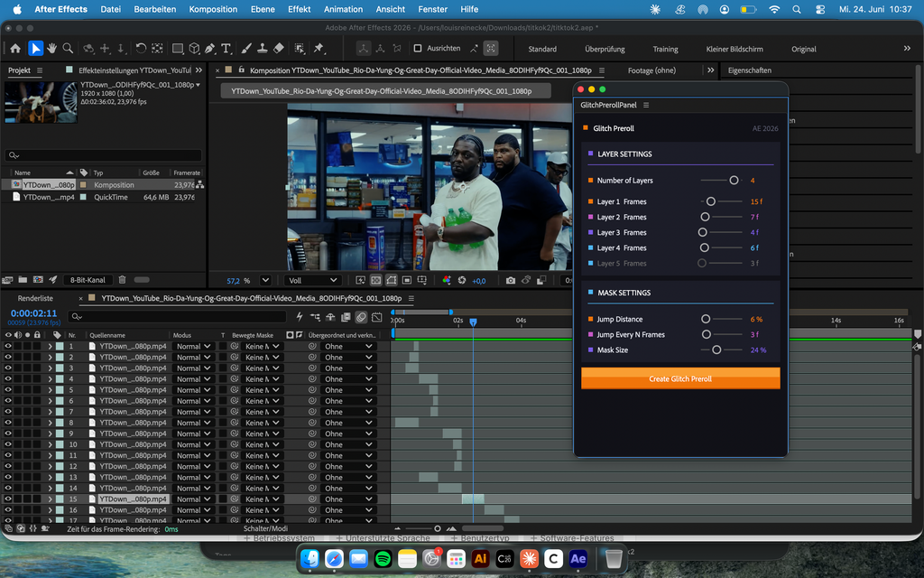Open layer 1 Normal blending mode dropdown
The image size is (924, 578).
point(193,346)
